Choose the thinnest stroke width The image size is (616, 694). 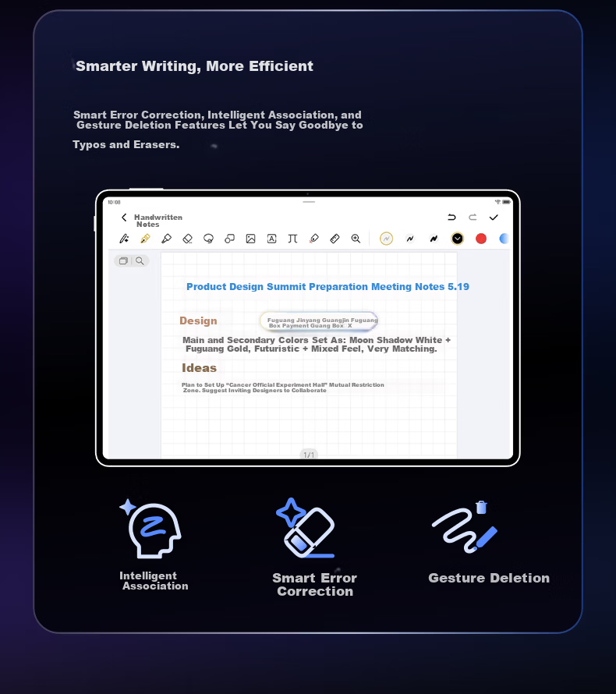386,239
